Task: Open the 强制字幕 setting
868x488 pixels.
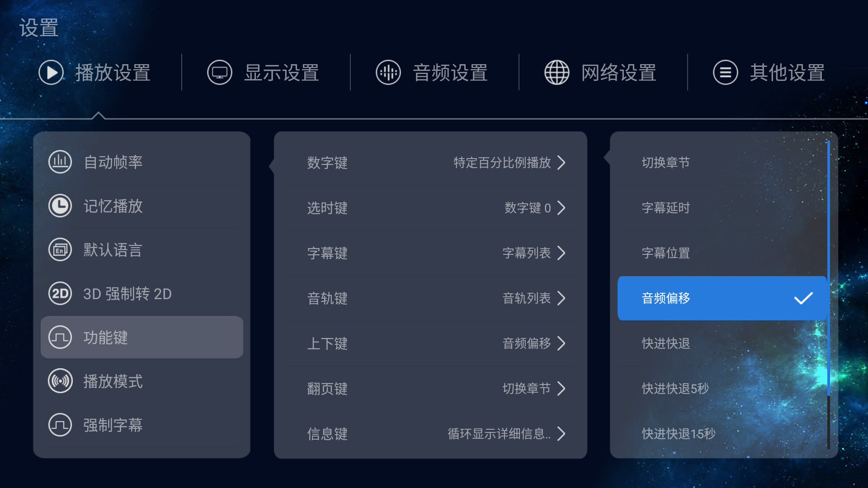Action: 142,425
